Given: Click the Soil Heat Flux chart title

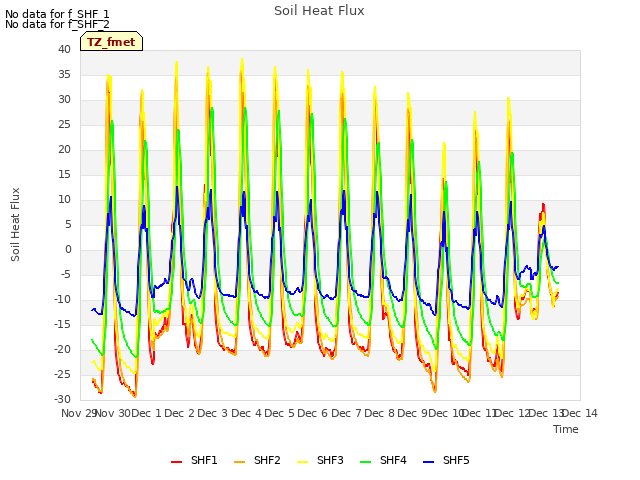Looking at the screenshot, I should tap(319, 11).
